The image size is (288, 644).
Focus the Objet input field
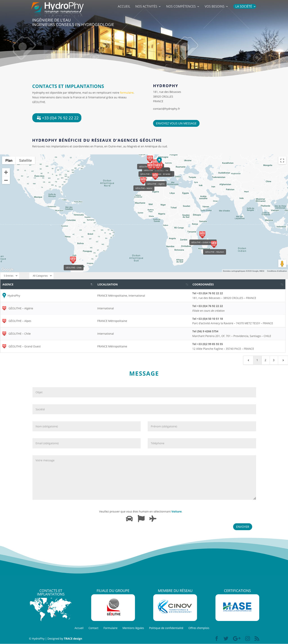[144, 392]
